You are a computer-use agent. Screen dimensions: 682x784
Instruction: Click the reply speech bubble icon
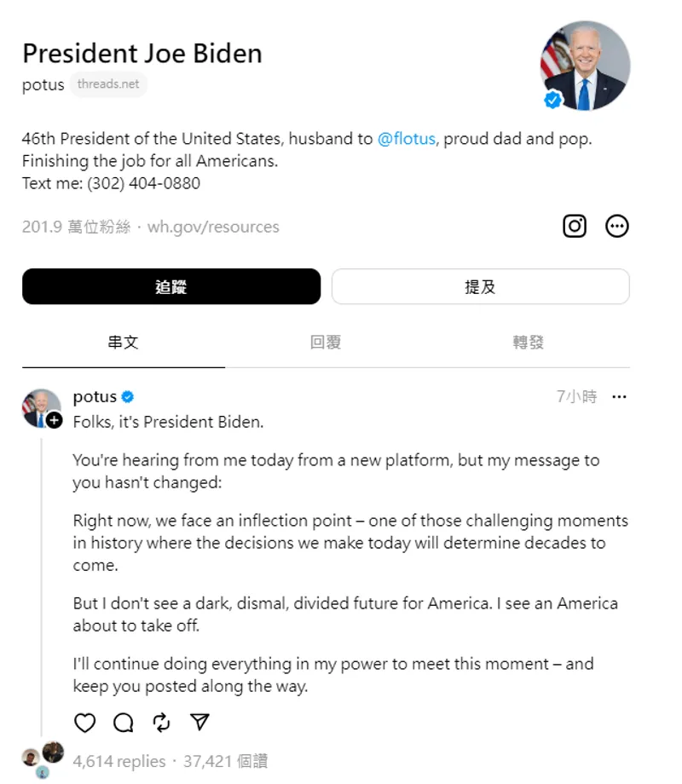[124, 723]
